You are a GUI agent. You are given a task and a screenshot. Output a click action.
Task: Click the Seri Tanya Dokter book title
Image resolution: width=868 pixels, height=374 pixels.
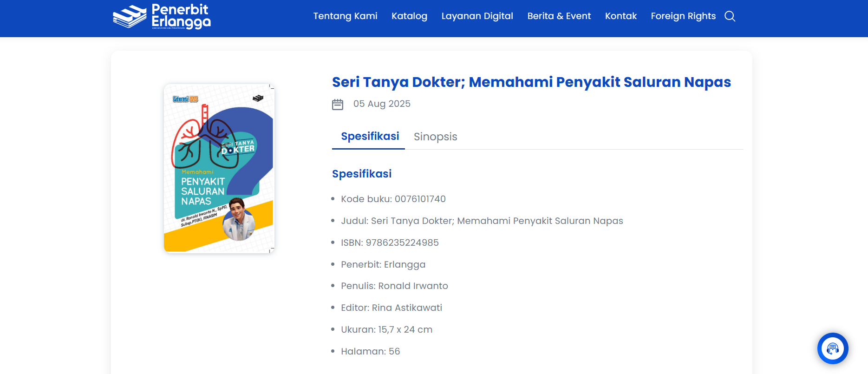[x=531, y=82]
